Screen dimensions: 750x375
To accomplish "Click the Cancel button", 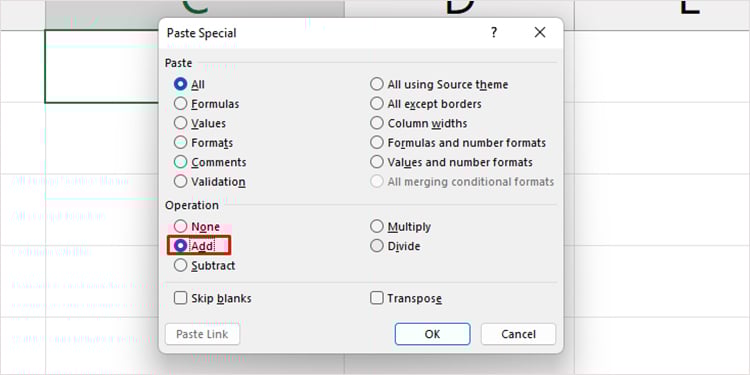I will click(x=518, y=334).
